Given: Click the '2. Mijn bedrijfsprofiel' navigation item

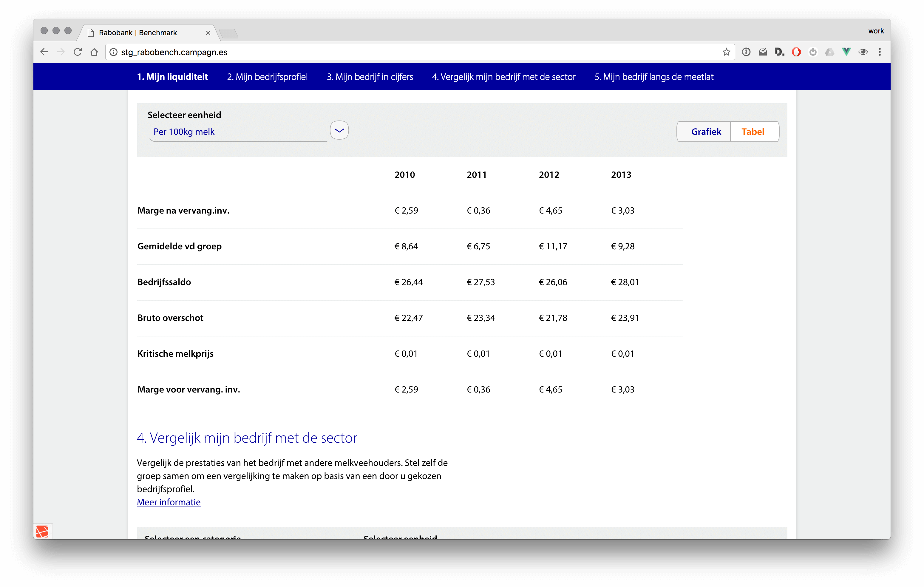Looking at the screenshot, I should click(267, 77).
